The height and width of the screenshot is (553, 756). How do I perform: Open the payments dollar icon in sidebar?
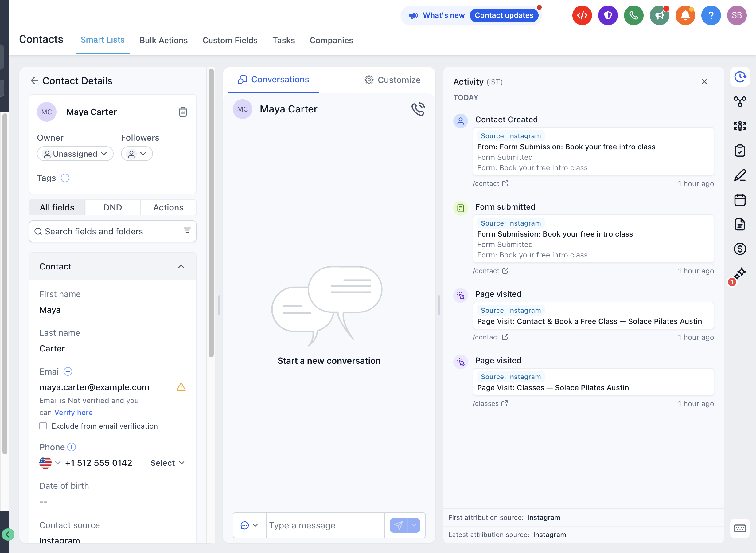coord(740,249)
